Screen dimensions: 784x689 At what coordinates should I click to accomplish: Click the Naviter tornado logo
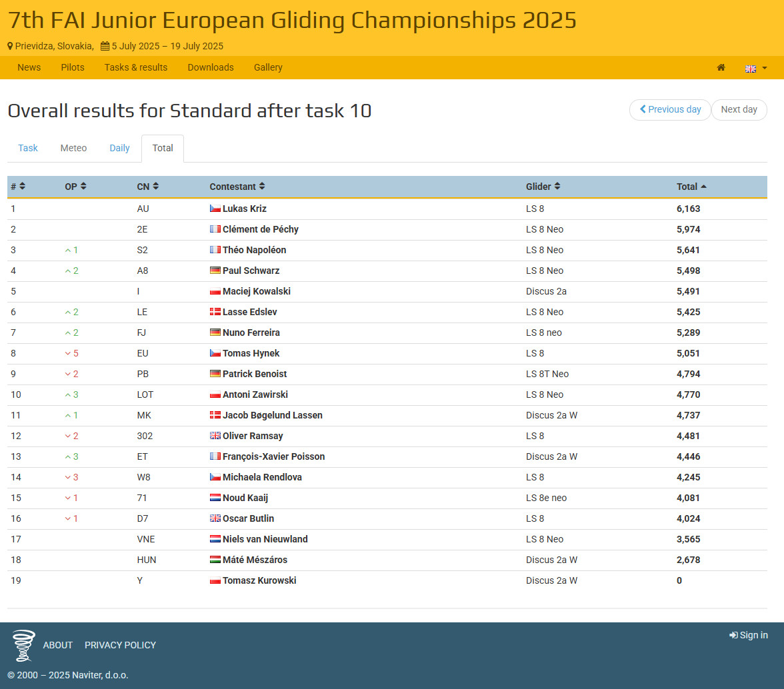(x=23, y=645)
